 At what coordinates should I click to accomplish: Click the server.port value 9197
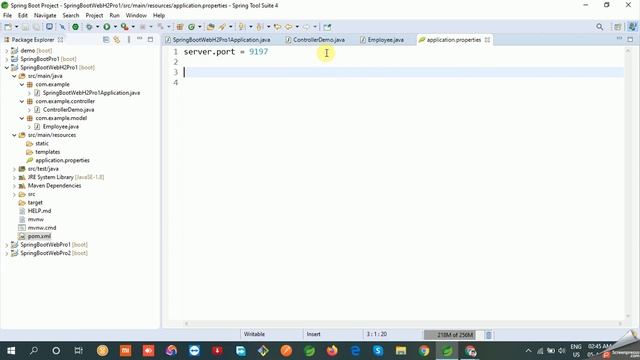point(259,52)
